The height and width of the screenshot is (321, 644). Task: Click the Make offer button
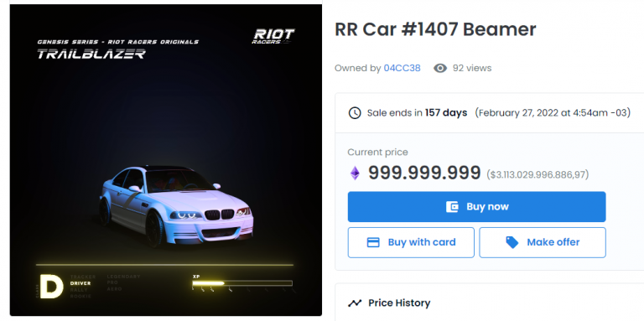point(543,242)
